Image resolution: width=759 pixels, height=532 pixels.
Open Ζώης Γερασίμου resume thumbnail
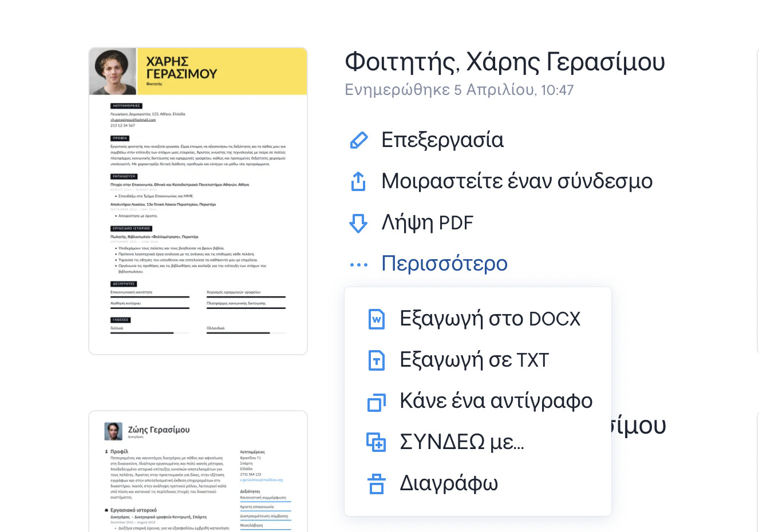198,472
